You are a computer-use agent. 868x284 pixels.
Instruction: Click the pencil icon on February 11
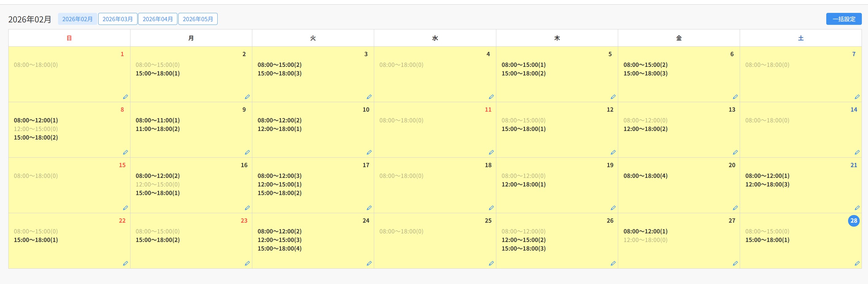click(x=491, y=153)
